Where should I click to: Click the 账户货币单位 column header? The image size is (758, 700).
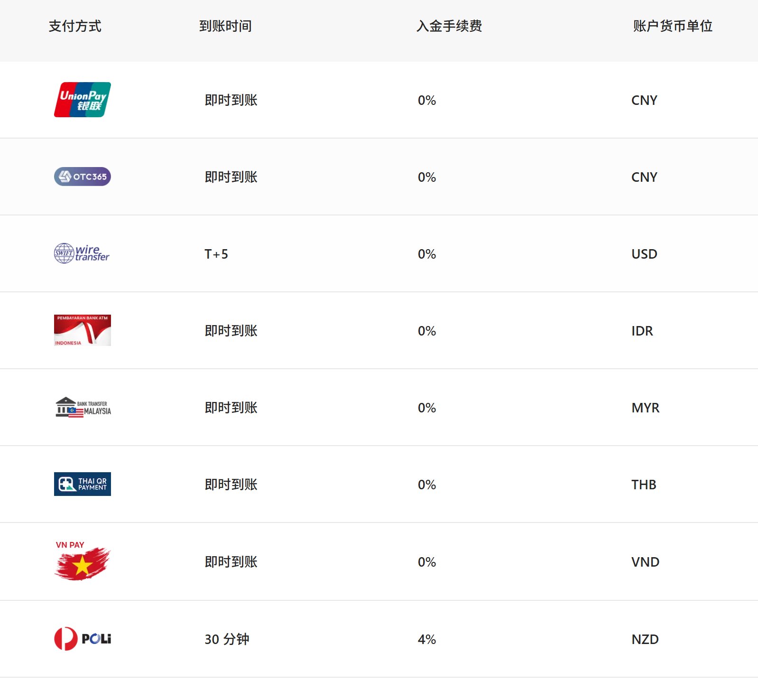click(673, 26)
